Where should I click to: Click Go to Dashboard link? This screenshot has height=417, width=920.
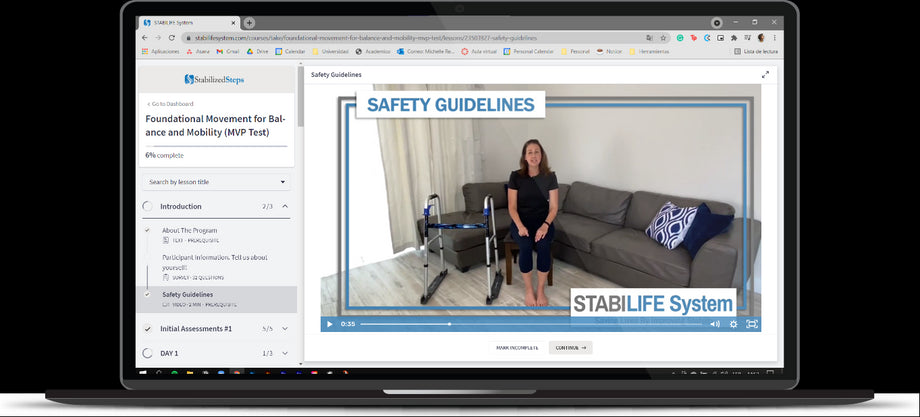click(170, 104)
